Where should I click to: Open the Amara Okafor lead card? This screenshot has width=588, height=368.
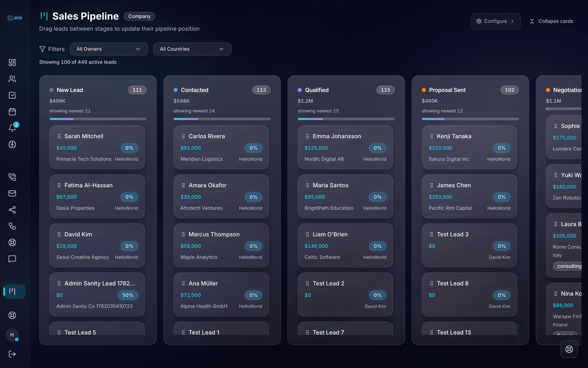(221, 196)
